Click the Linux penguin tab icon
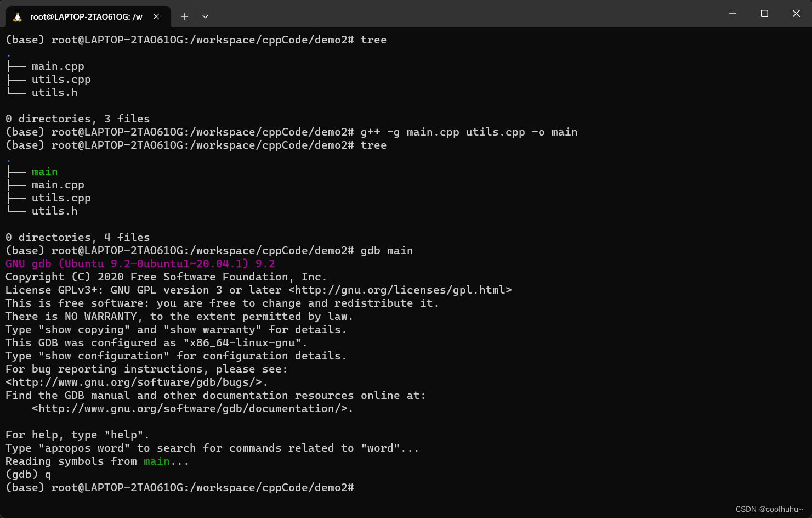This screenshot has width=812, height=518. click(x=18, y=17)
